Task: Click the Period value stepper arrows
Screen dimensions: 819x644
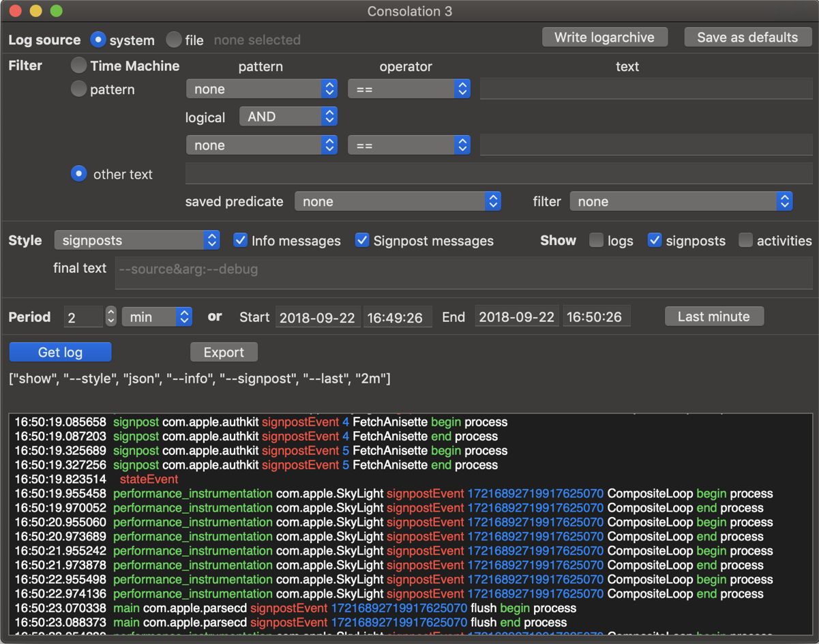Action: pyautogui.click(x=110, y=317)
